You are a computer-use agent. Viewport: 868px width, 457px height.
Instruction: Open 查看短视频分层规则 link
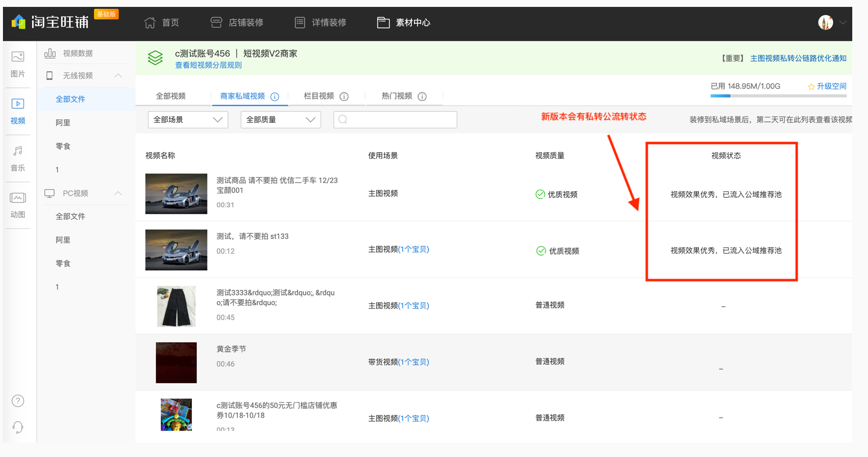coord(208,65)
